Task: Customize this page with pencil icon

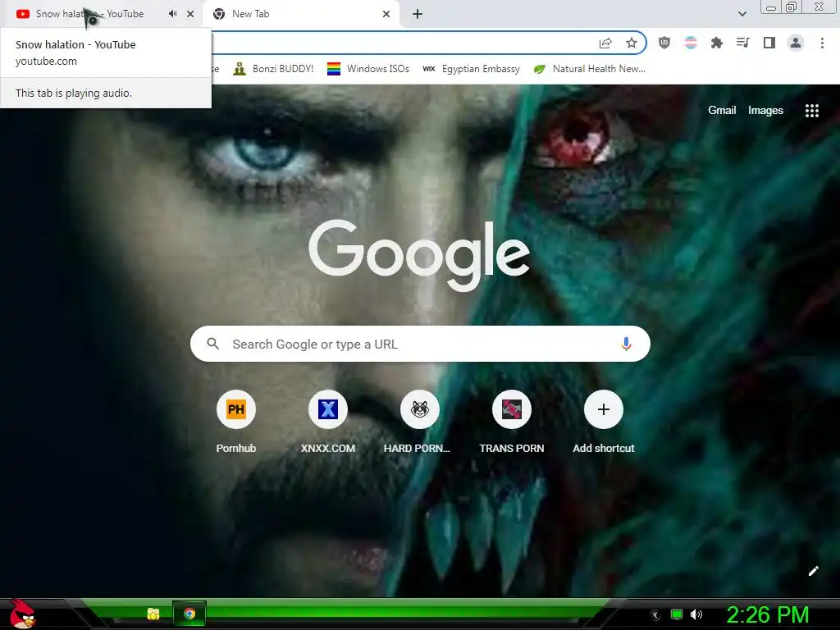Action: [x=813, y=571]
